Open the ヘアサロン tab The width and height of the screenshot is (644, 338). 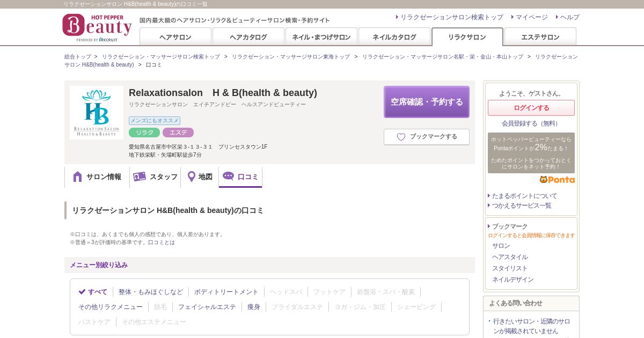[175, 37]
